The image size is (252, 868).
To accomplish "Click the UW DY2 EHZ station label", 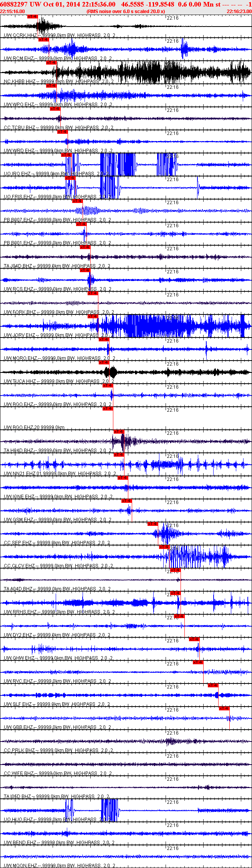I will point(57,635).
